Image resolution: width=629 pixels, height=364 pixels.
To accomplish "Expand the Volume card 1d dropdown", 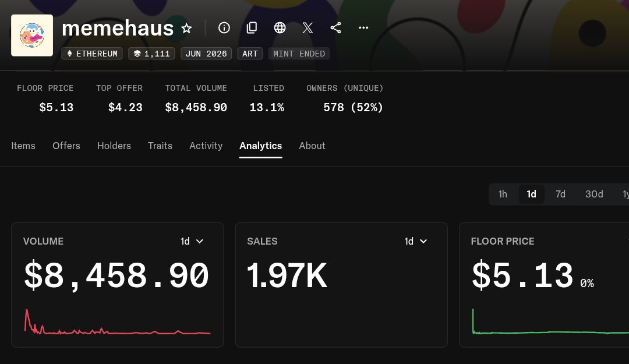I will [192, 241].
